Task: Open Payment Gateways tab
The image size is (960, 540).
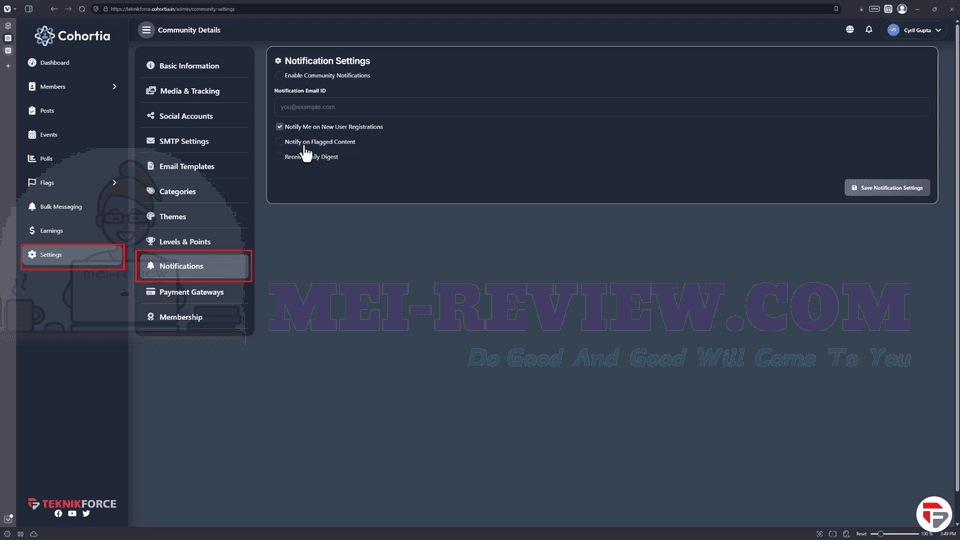Action: point(193,292)
